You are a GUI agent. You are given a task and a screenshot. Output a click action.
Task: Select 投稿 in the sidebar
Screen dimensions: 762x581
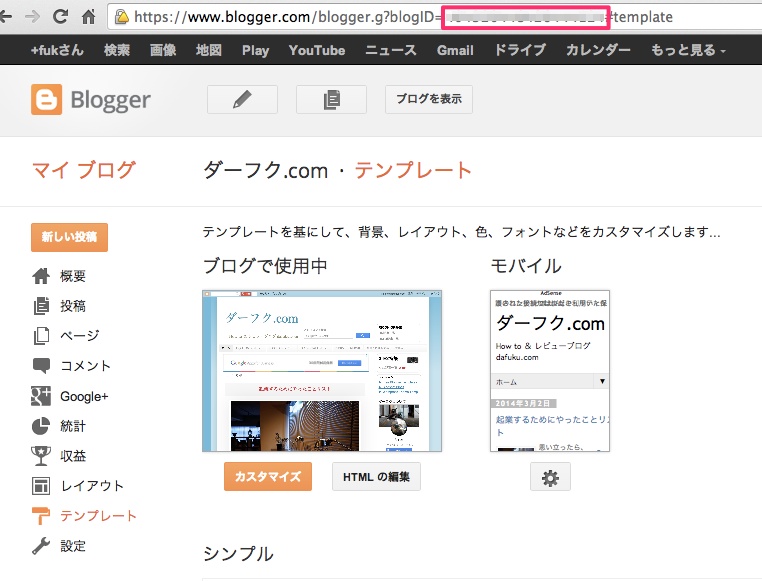point(73,306)
